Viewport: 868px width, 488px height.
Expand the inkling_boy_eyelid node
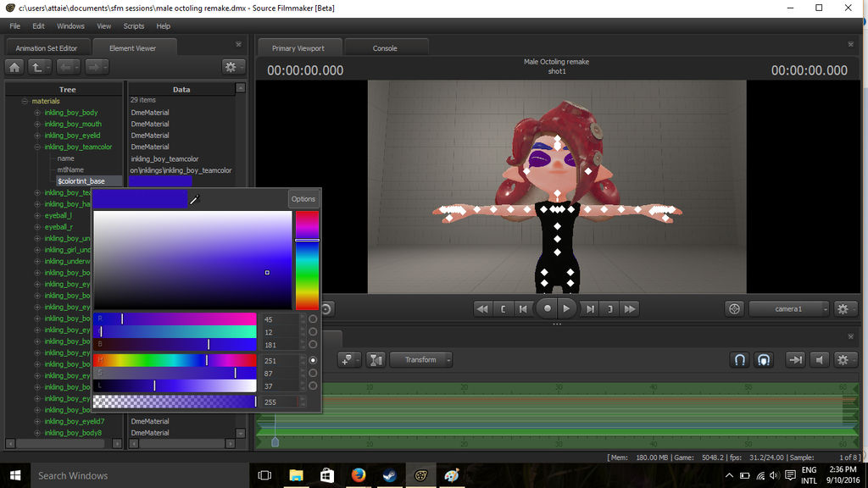(37, 136)
